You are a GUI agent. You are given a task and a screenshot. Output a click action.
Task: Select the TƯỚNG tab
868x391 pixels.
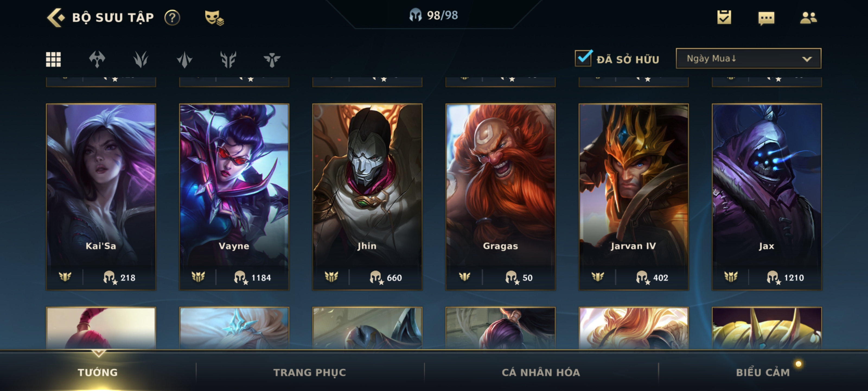pyautogui.click(x=98, y=373)
